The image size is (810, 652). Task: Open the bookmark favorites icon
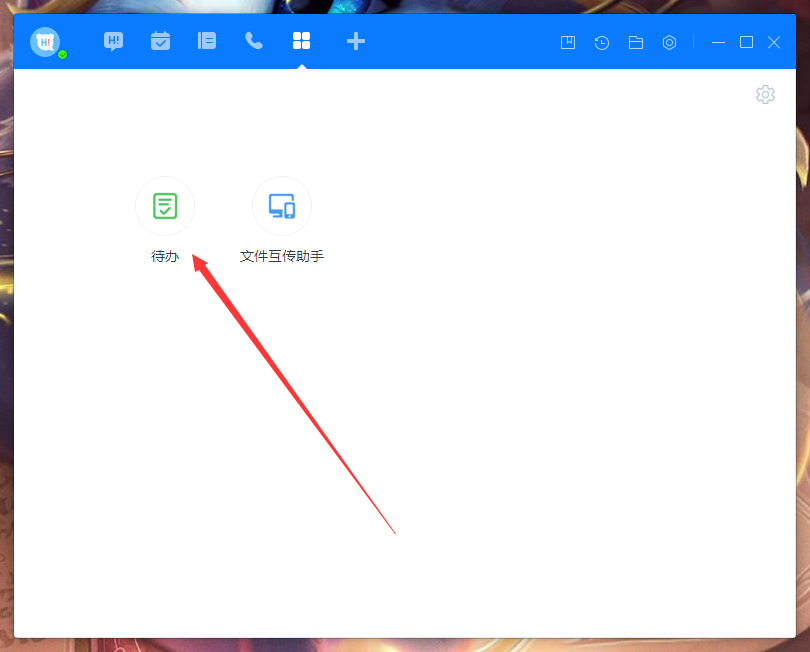(x=568, y=42)
